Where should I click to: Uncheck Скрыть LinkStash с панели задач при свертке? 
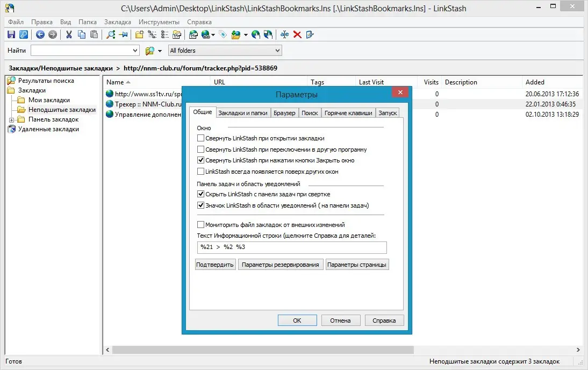(200, 194)
